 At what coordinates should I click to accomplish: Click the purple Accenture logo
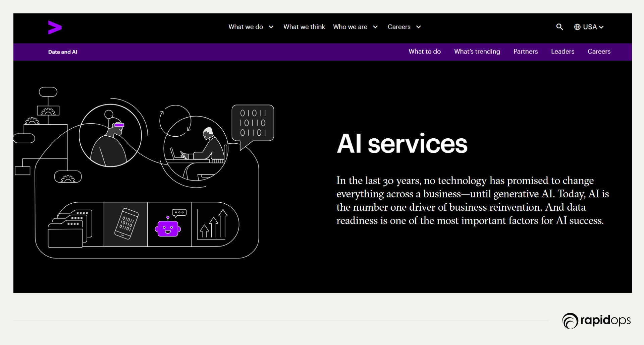coord(55,27)
